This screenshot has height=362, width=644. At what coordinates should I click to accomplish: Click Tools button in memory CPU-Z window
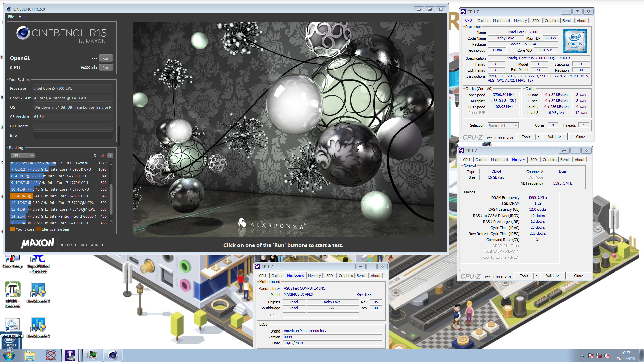tap(524, 276)
